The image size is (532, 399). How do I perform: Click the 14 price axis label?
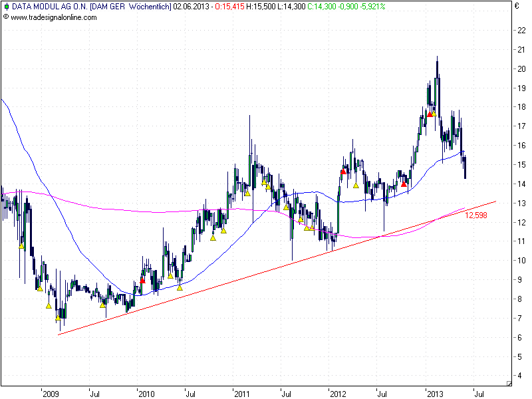521,184
